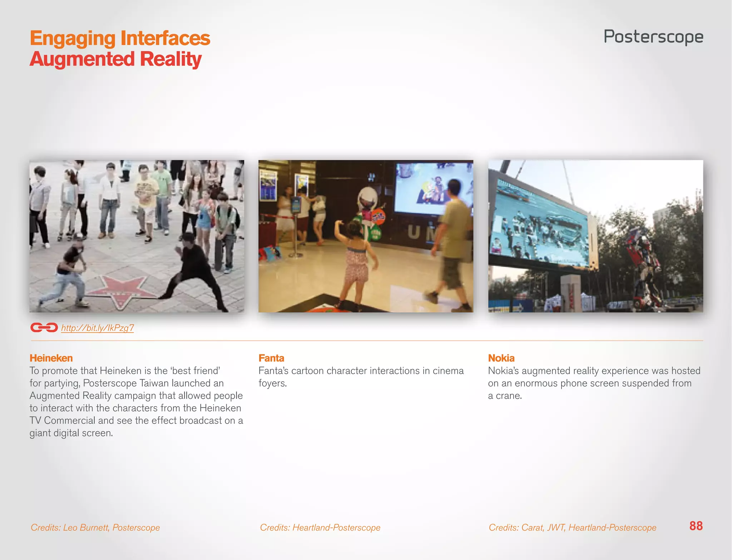Click the middle Credits: Heartland-Posterscope text
This screenshot has height=560, width=732.
pyautogui.click(x=320, y=527)
